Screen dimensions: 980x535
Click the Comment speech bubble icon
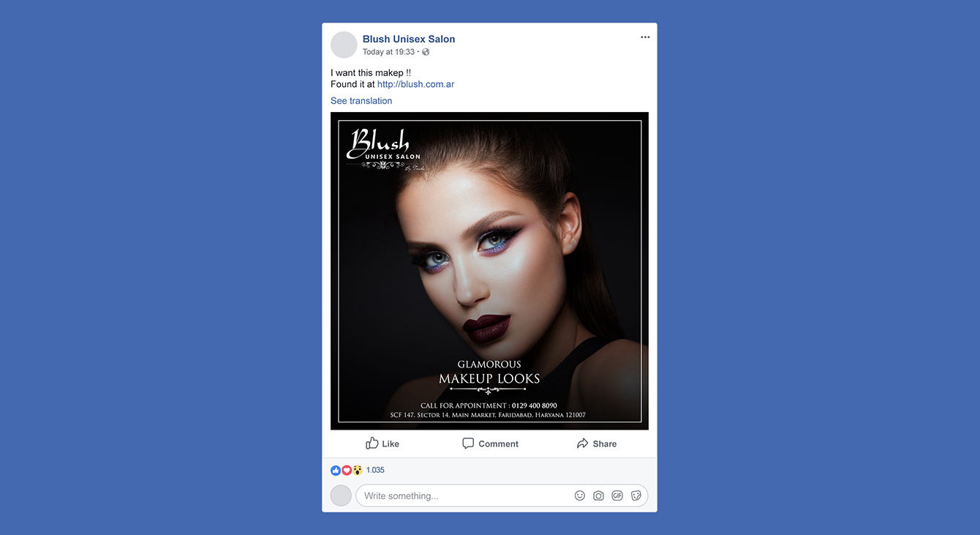pos(468,444)
